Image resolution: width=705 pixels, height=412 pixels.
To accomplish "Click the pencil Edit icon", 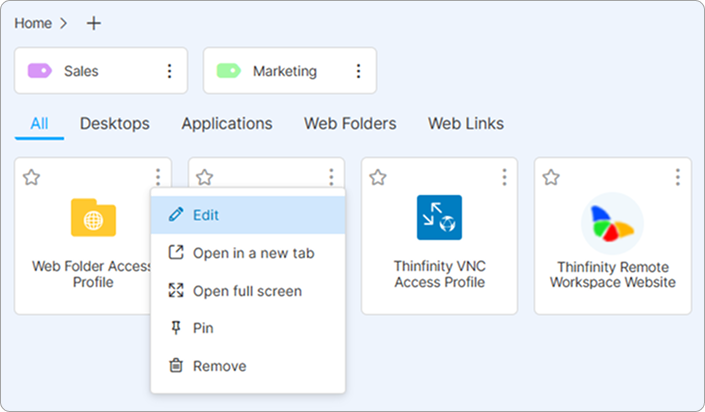I will [x=176, y=215].
